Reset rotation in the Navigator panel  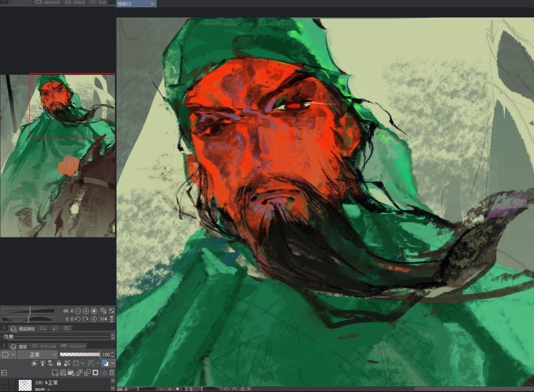(94, 319)
